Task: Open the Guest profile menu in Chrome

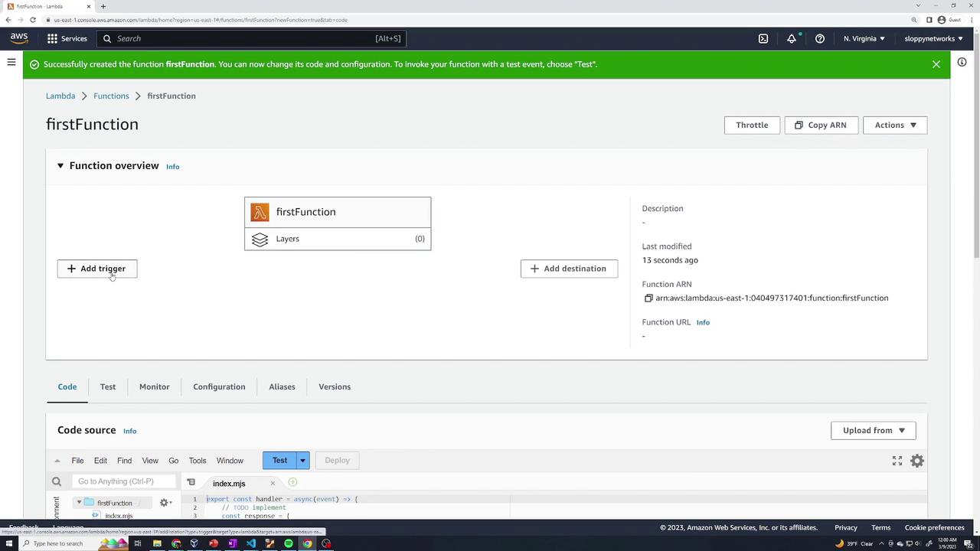Action: (x=949, y=20)
